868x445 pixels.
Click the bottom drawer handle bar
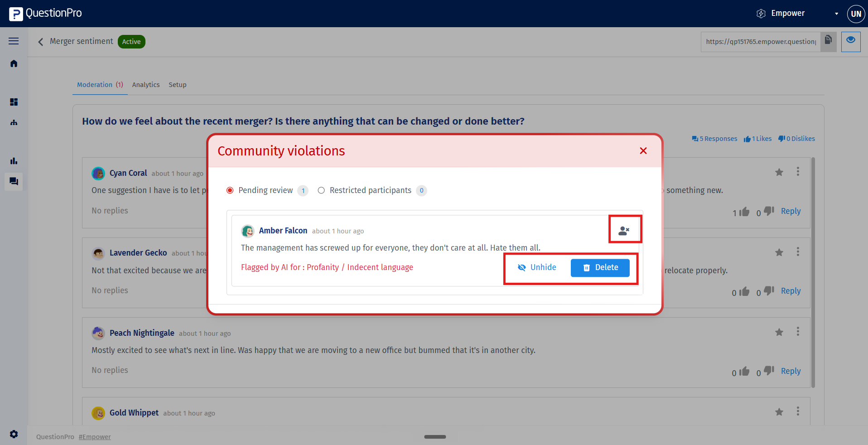[435, 437]
